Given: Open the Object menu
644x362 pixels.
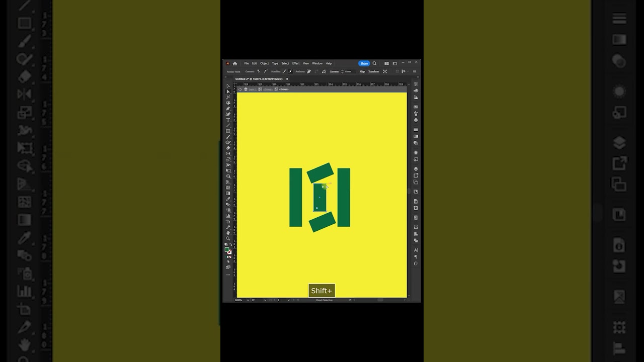Looking at the screenshot, I should pos(264,63).
